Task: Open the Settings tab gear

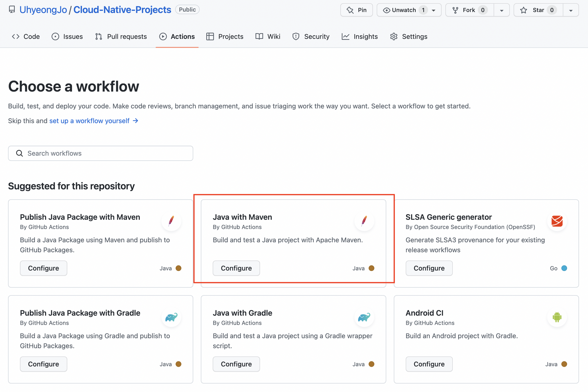Action: [x=394, y=36]
